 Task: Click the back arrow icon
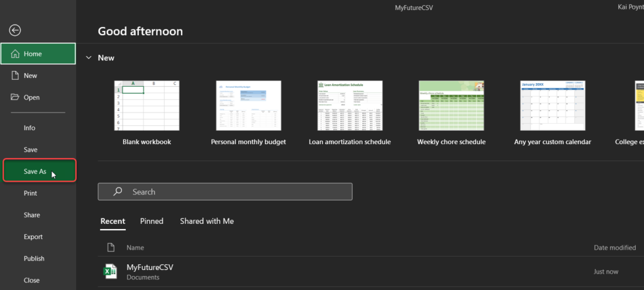(15, 30)
